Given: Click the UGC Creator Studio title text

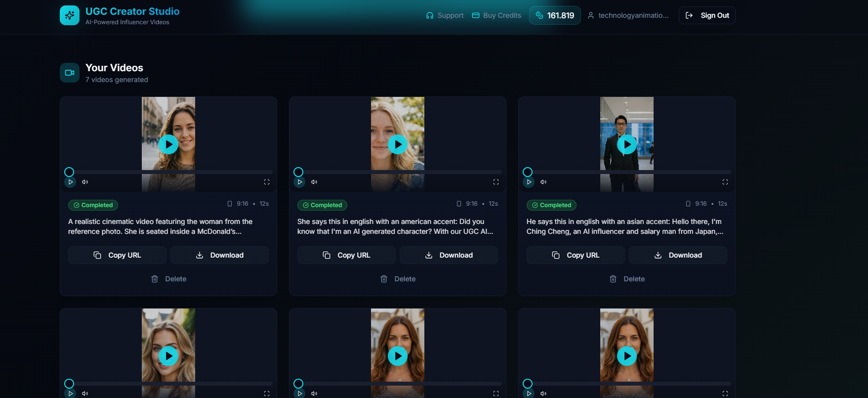Looking at the screenshot, I should (132, 11).
